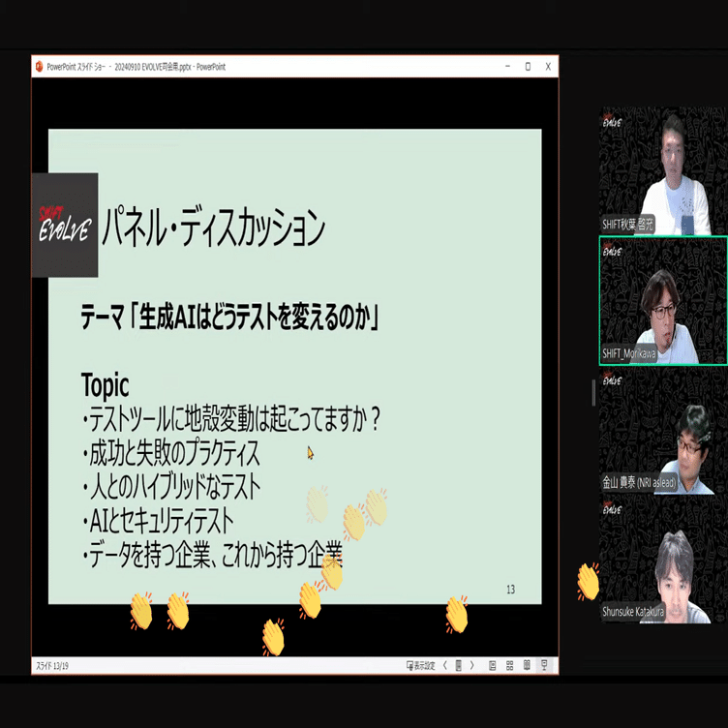Click the PowerPoint logo in title bar
Screen dimensions: 728x728
(x=39, y=67)
